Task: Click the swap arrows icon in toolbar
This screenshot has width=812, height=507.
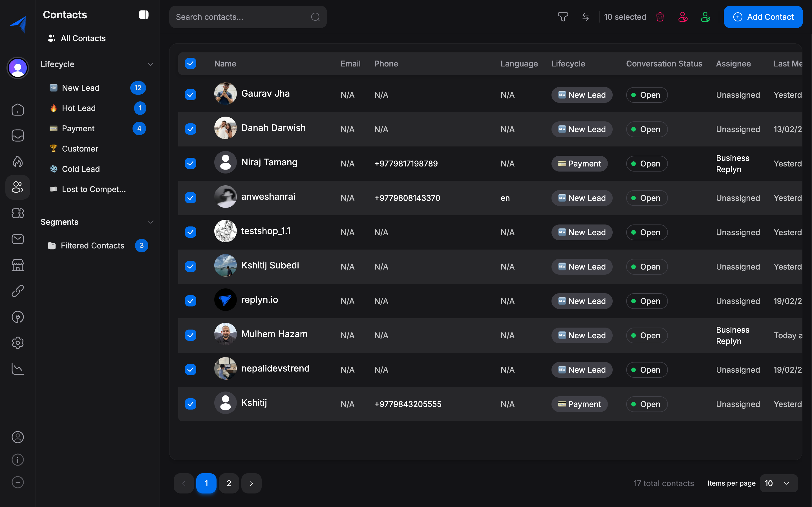Action: coord(586,17)
